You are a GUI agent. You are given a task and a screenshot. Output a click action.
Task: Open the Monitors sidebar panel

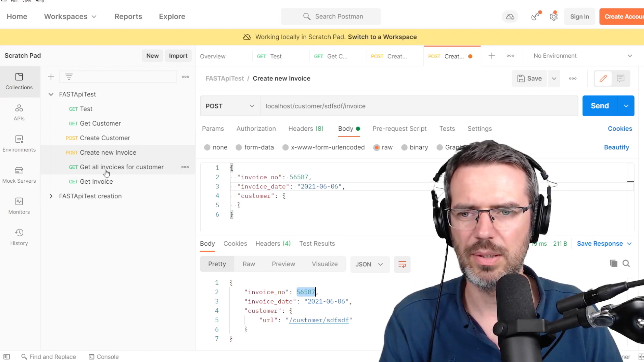click(19, 206)
